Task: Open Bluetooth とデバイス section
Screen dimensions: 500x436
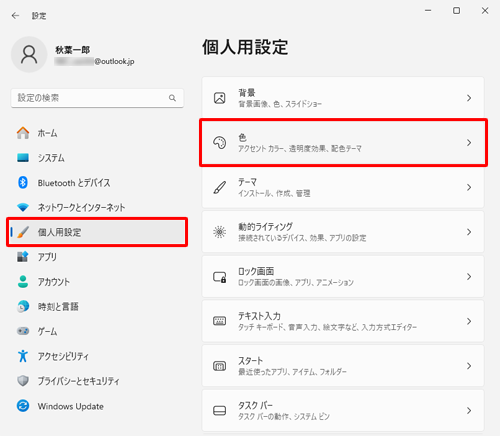Action: pos(97,182)
